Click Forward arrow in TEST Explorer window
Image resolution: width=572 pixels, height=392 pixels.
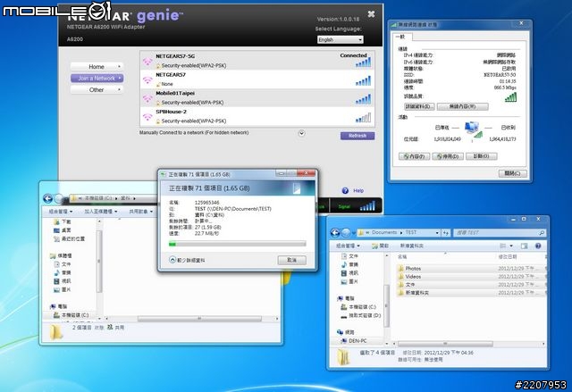[346, 232]
